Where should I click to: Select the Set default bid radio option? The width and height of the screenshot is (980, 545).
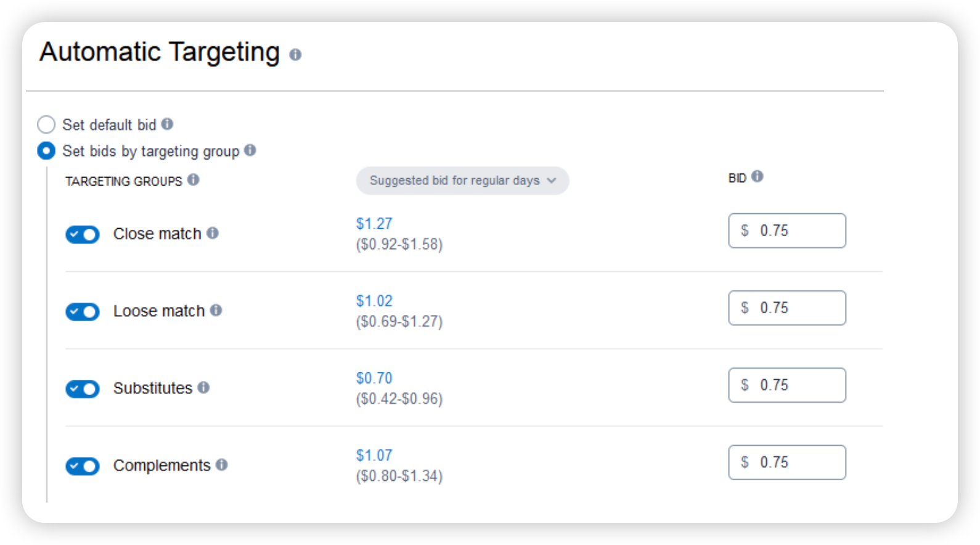[x=46, y=125]
